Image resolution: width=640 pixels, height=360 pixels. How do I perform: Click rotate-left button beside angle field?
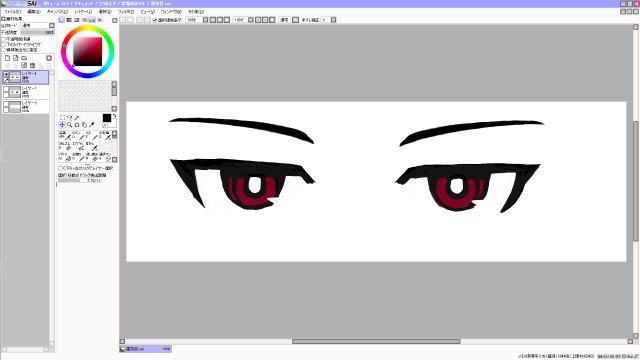pos(258,20)
